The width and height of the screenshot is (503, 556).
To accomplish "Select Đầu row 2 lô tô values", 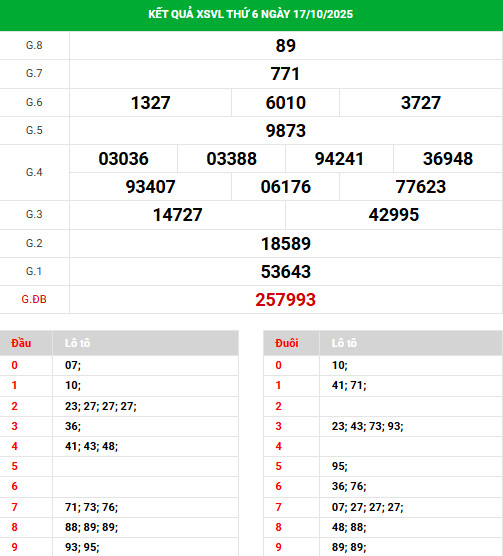I will [x=101, y=406].
